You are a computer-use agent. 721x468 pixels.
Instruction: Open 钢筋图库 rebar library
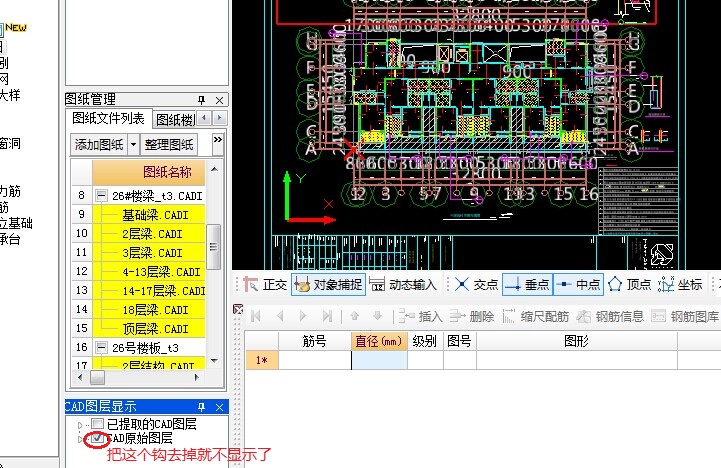(685, 316)
